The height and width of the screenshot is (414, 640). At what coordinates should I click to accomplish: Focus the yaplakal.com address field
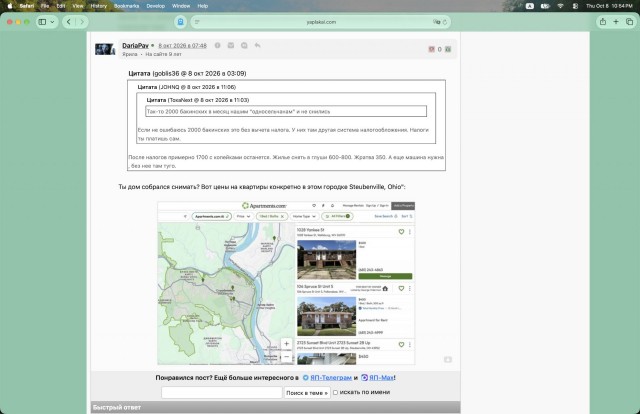(x=321, y=22)
